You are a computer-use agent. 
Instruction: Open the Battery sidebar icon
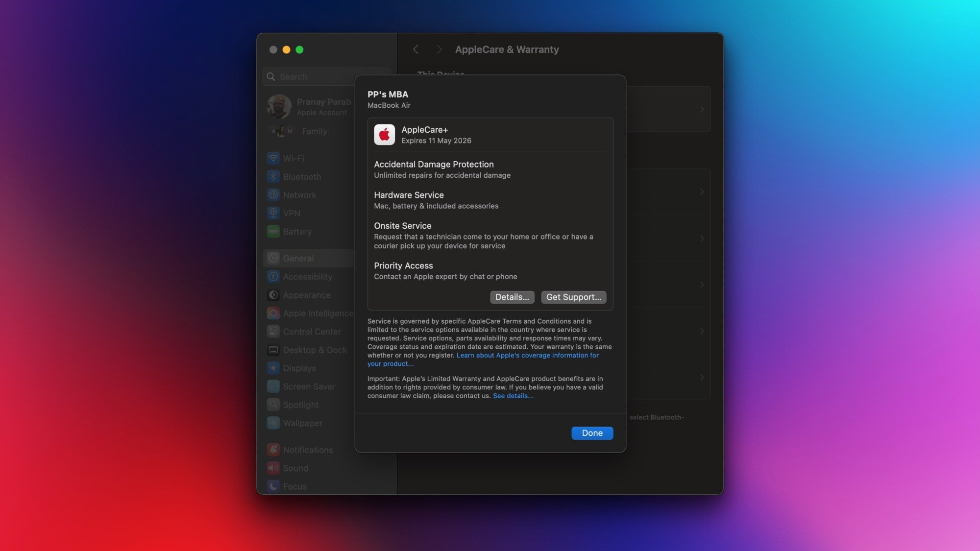[273, 231]
